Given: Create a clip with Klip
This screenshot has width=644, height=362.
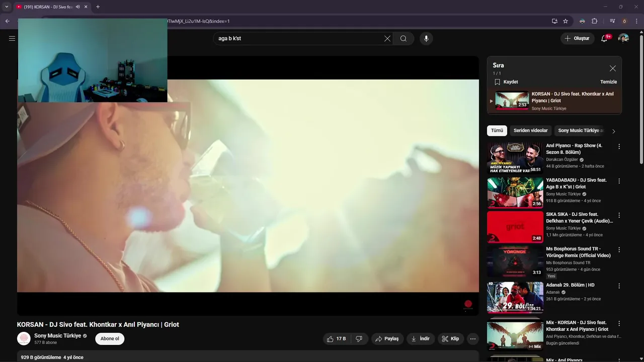Looking at the screenshot, I should (450, 339).
